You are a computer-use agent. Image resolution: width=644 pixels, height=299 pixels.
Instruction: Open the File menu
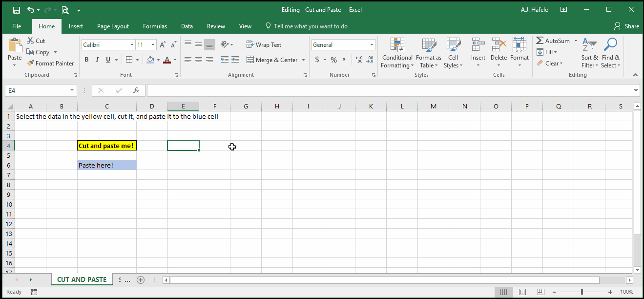17,26
